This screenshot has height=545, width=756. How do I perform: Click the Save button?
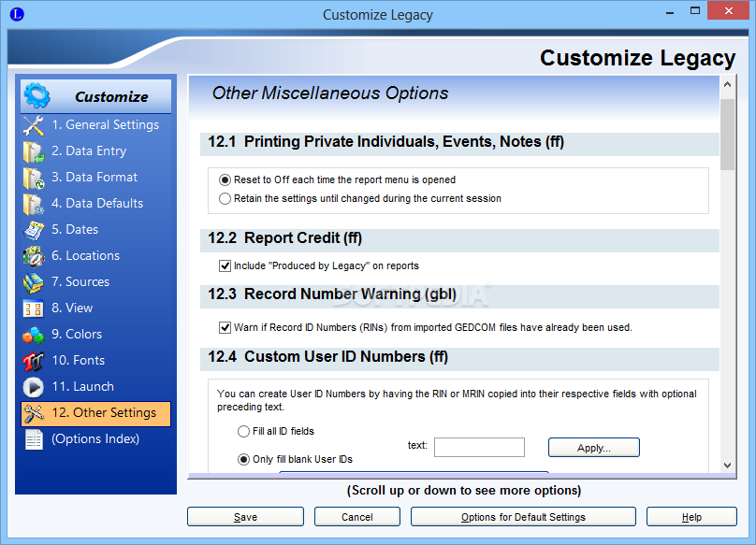pyautogui.click(x=245, y=517)
